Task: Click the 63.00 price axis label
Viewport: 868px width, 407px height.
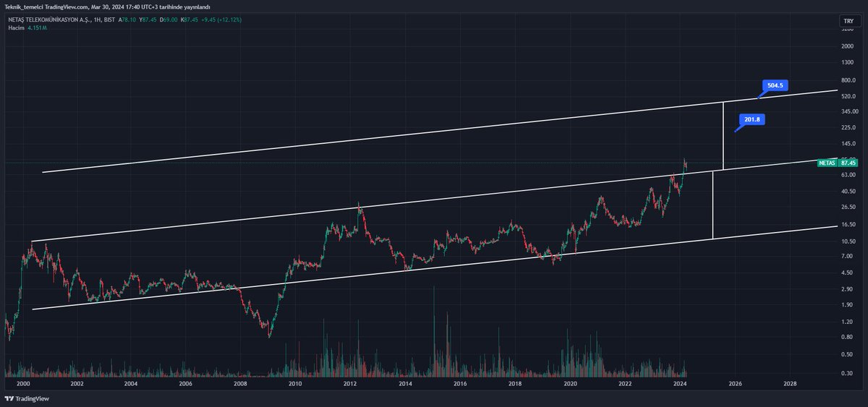Action: click(849, 175)
